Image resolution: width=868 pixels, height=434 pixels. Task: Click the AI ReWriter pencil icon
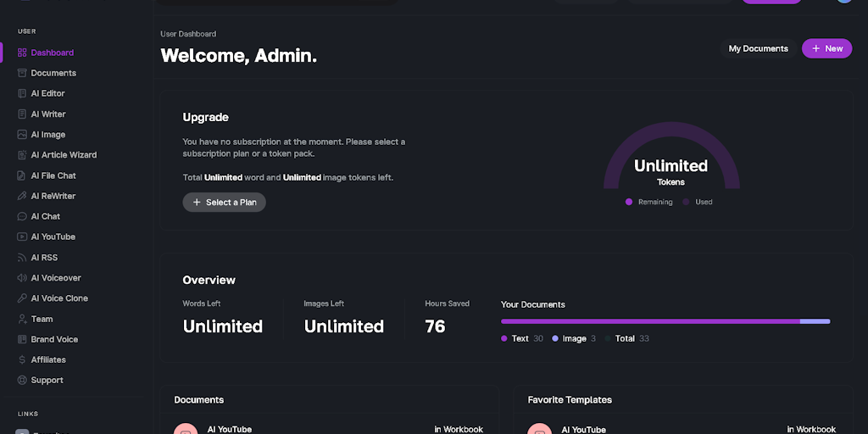(x=23, y=196)
